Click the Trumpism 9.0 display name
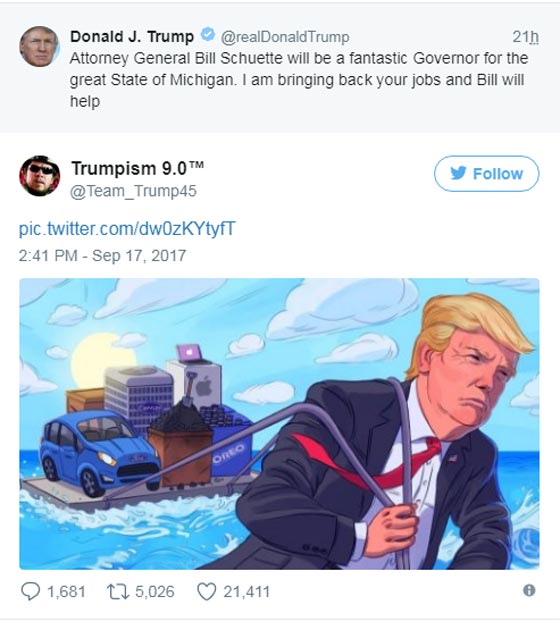The height and width of the screenshot is (630, 560). pyautogui.click(x=137, y=168)
